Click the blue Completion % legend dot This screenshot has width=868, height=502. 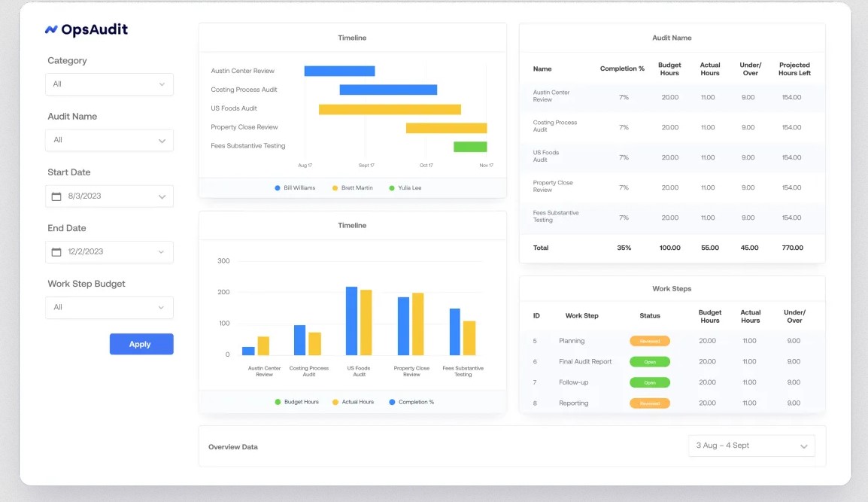click(x=392, y=402)
